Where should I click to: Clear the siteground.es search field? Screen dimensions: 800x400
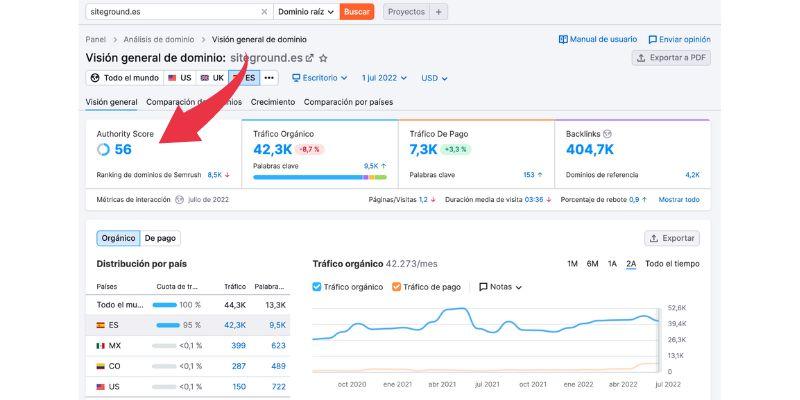[x=264, y=12]
